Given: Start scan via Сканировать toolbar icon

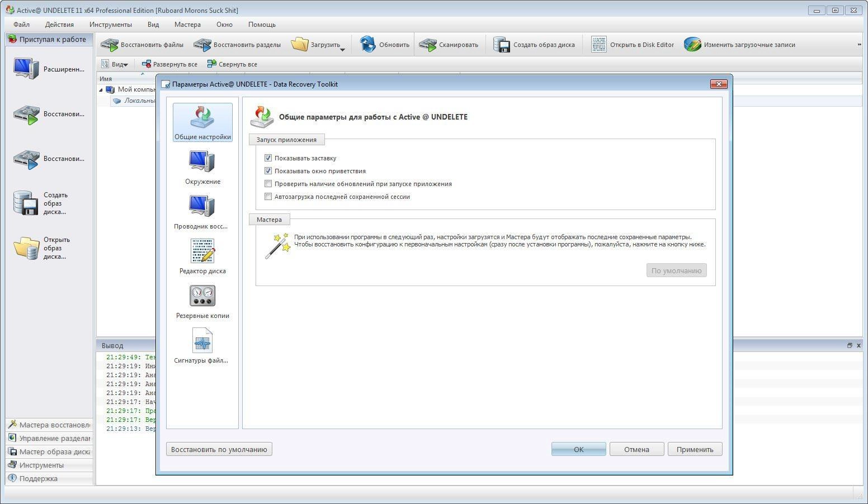Looking at the screenshot, I should point(427,45).
